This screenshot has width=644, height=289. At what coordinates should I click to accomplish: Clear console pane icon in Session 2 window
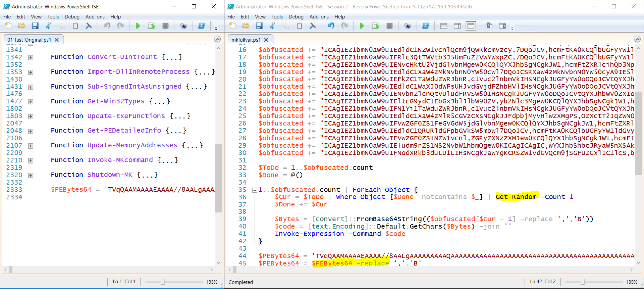pos(313,26)
